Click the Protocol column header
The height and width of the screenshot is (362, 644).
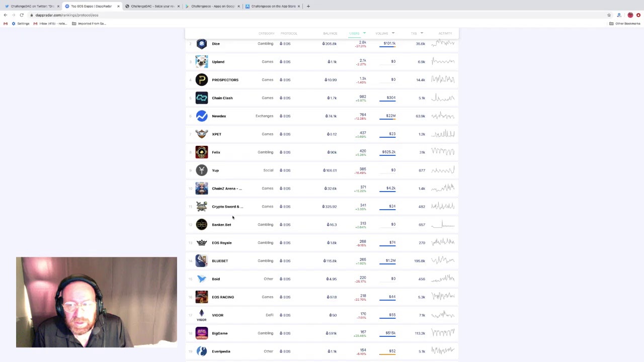(x=289, y=33)
